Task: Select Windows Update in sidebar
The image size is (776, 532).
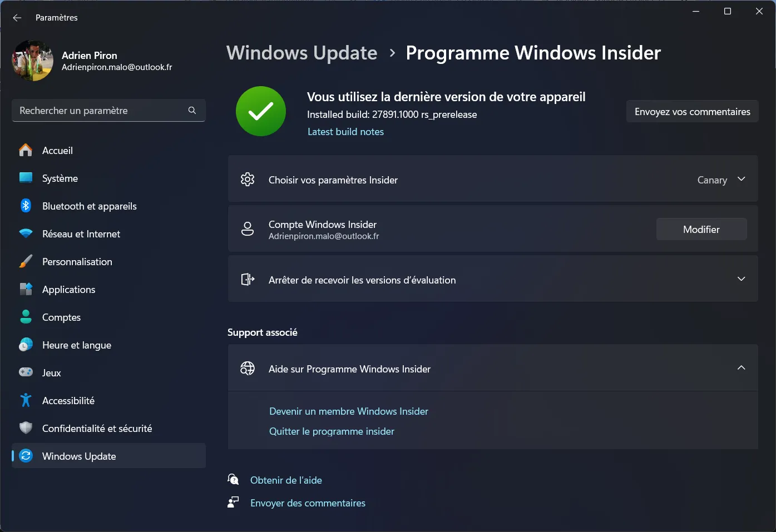Action: (x=108, y=456)
